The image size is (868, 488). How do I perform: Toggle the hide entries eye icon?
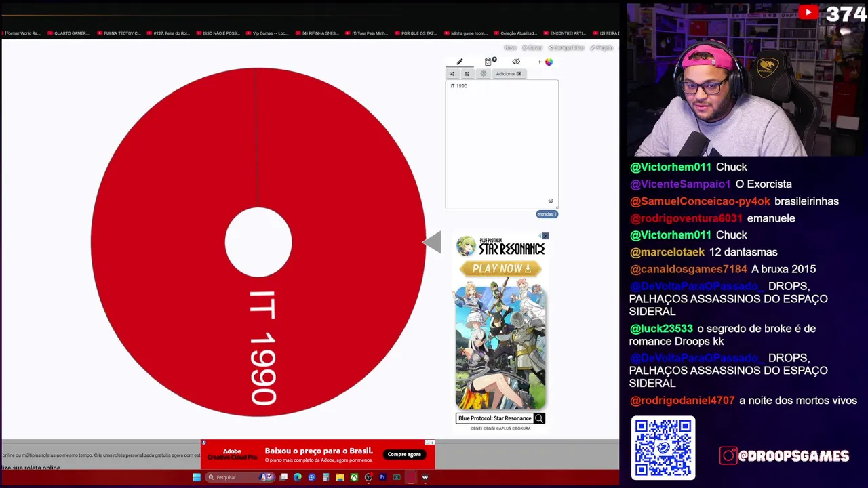click(516, 62)
